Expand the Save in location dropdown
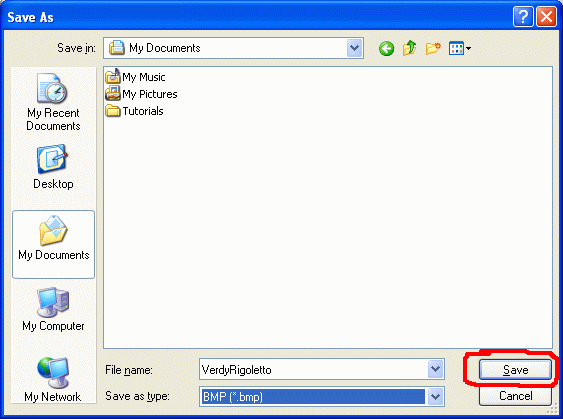 point(354,48)
